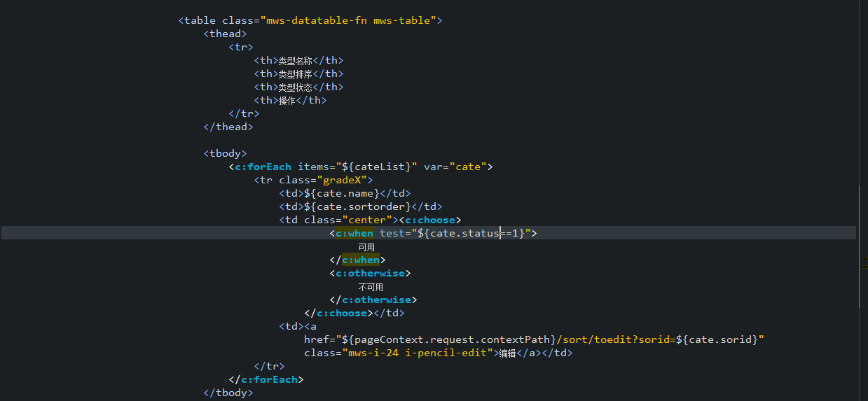The height and width of the screenshot is (401, 868).
Task: Click the opening <tbody> tag
Action: pos(225,153)
